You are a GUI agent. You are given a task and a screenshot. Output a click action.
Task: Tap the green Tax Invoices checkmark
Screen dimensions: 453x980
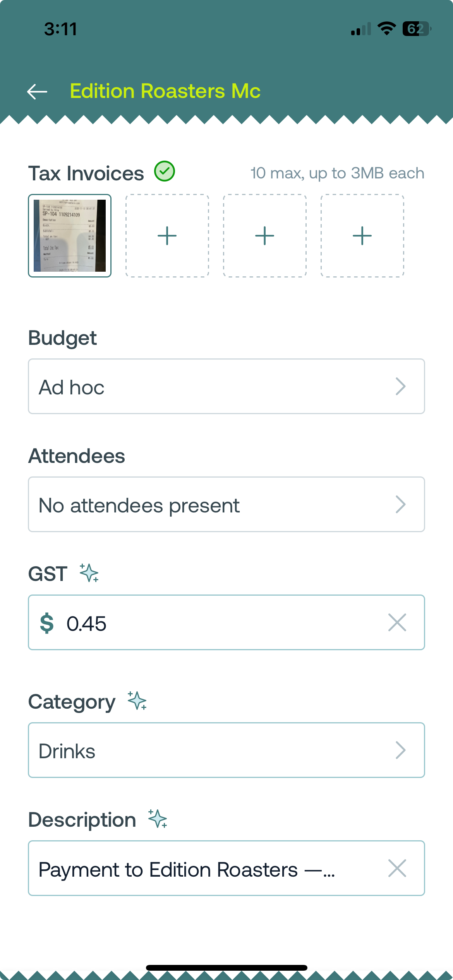[x=165, y=171]
